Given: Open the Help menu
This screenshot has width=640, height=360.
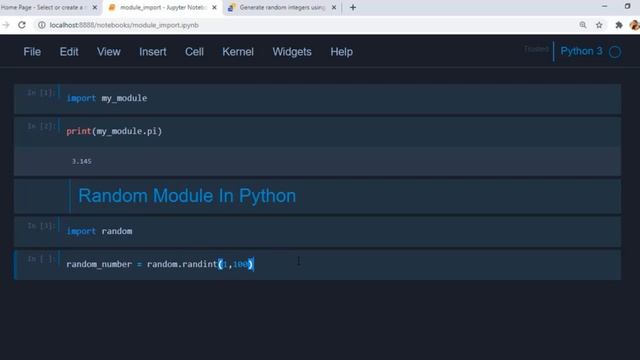Looking at the screenshot, I should 342,52.
